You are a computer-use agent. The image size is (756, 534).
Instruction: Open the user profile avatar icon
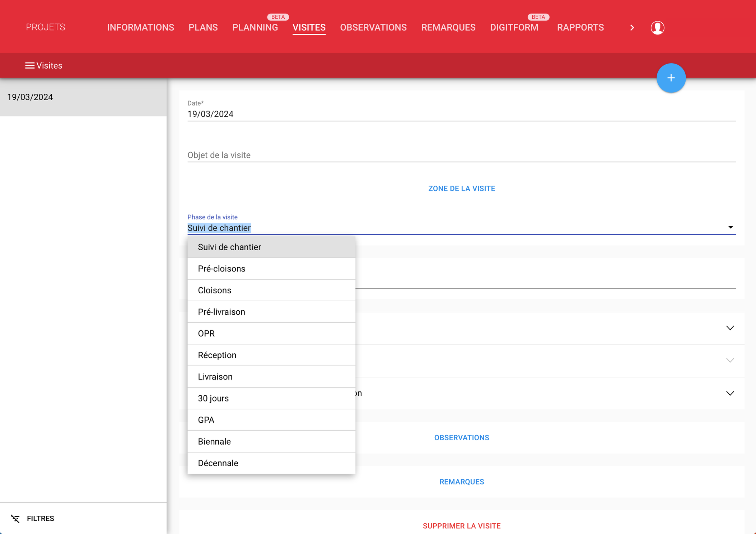click(x=657, y=28)
